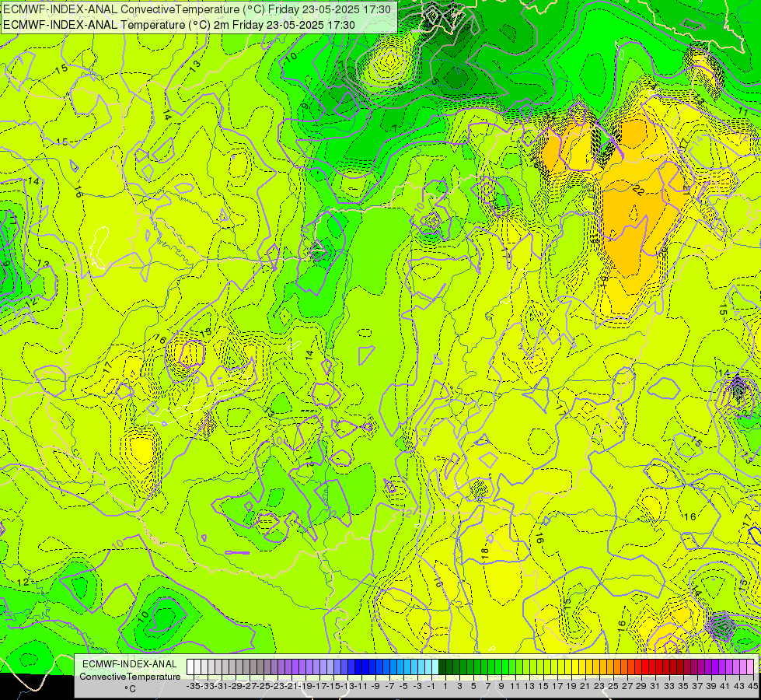
Task: Click legend value label 15
Action: coord(543,687)
